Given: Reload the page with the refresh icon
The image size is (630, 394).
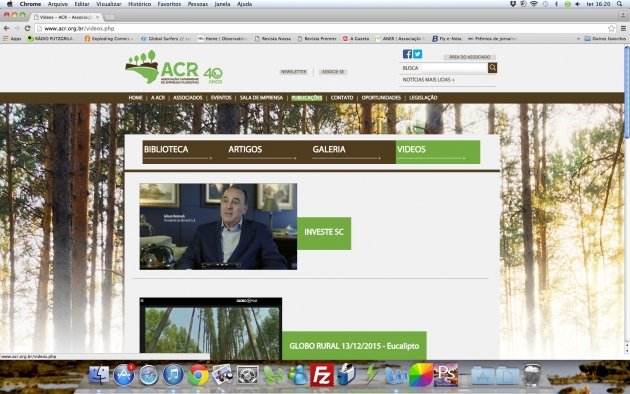Looking at the screenshot, I should pos(27,29).
